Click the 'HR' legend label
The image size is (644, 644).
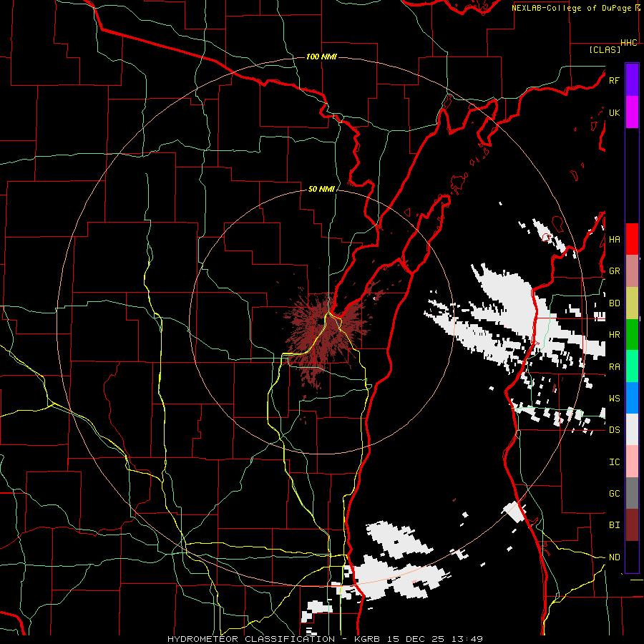pos(615,335)
